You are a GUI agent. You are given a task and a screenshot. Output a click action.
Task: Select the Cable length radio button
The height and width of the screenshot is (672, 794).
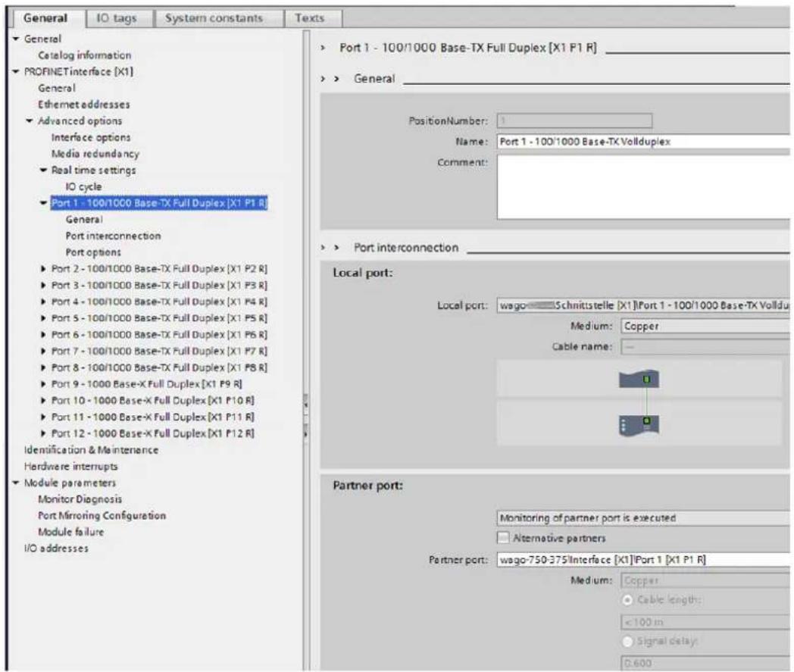[627, 600]
